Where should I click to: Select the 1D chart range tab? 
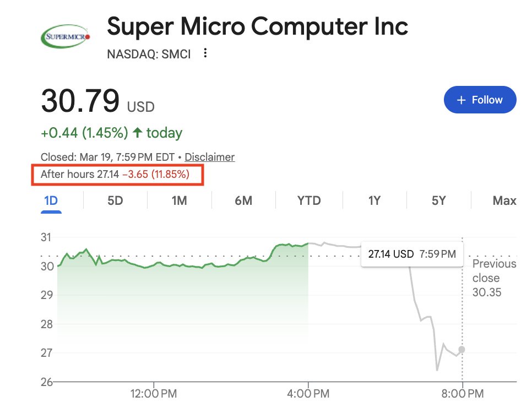pyautogui.click(x=51, y=200)
